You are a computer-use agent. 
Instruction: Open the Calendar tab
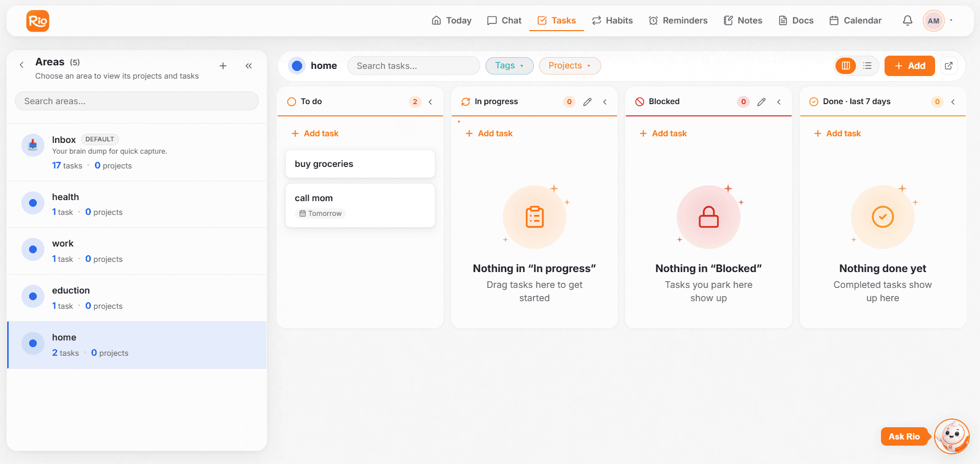tap(855, 20)
